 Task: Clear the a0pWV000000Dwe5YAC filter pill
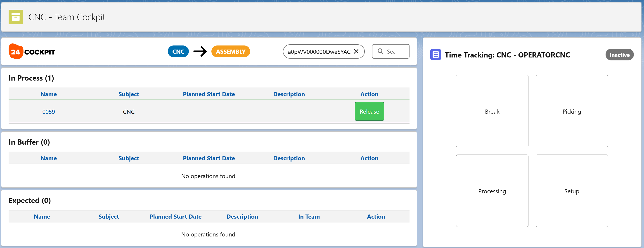(x=356, y=52)
